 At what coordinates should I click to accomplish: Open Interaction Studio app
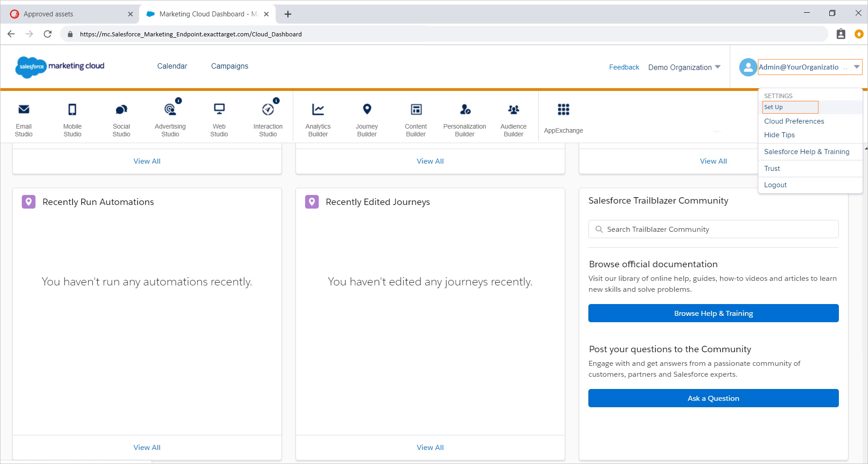coord(268,120)
